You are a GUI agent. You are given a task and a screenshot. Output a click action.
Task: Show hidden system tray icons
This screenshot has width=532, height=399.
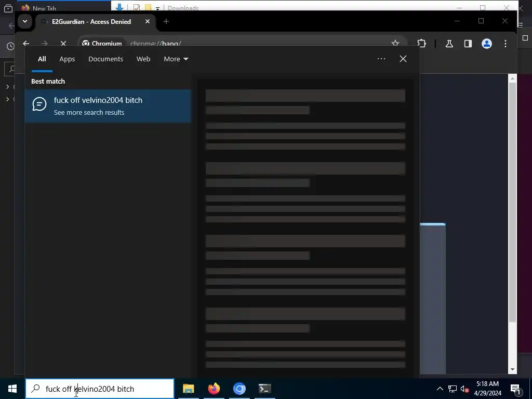tap(440, 389)
